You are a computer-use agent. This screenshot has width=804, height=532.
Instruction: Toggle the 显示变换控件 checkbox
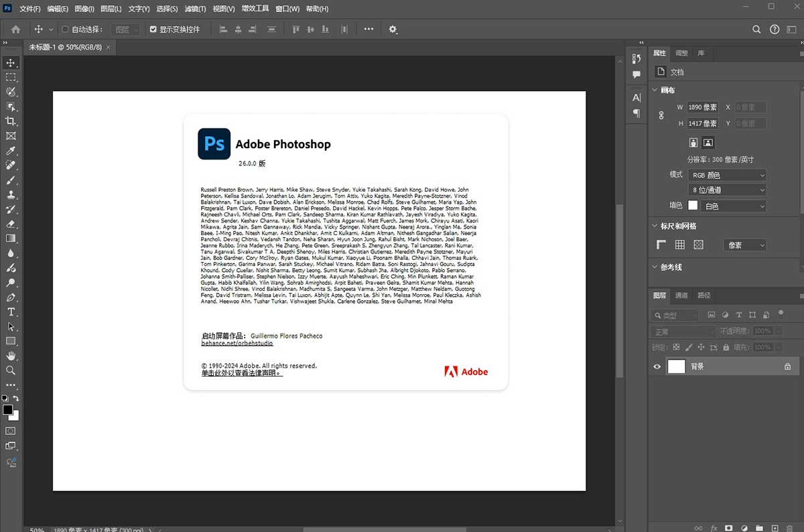click(151, 29)
